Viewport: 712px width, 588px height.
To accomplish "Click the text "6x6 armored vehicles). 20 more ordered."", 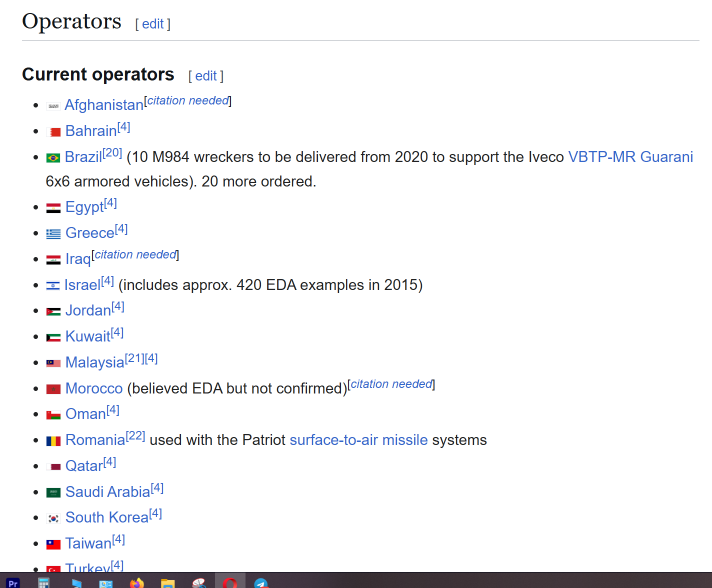I will 181,181.
